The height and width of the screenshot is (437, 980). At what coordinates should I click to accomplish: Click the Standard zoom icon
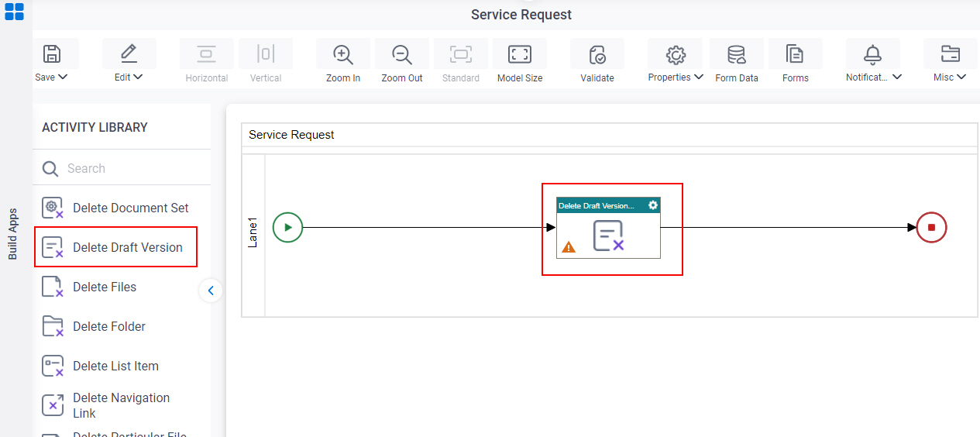coord(461,54)
